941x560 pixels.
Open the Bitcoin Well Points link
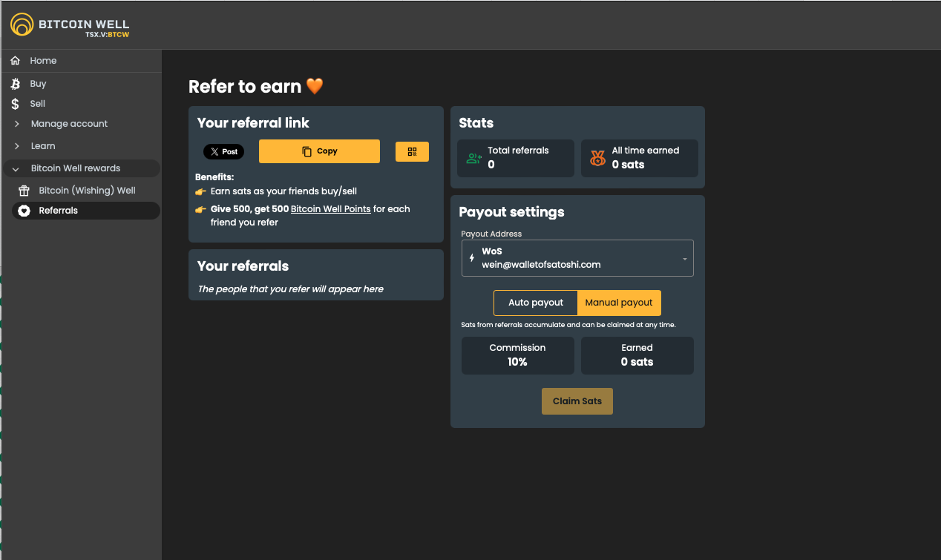(x=330, y=209)
